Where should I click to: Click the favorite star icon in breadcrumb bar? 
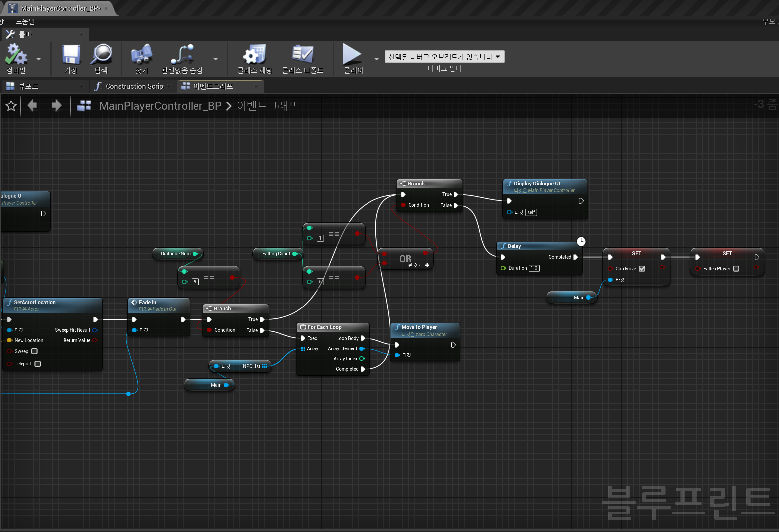[x=11, y=106]
